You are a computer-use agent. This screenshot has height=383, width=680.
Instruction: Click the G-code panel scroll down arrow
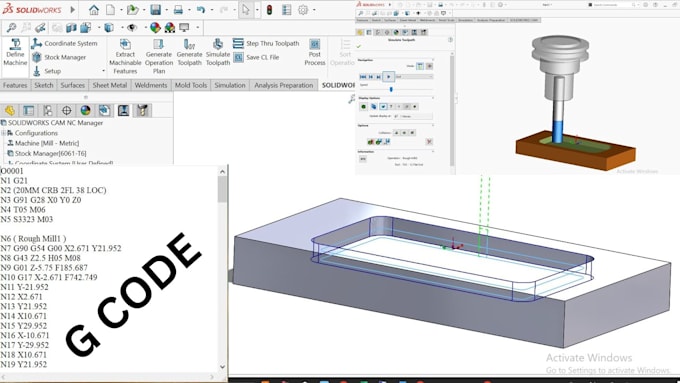click(222, 367)
